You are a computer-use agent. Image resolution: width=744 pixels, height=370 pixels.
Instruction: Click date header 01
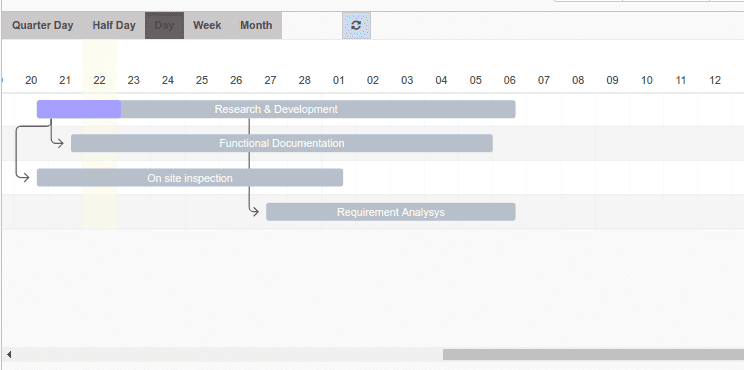[339, 80]
